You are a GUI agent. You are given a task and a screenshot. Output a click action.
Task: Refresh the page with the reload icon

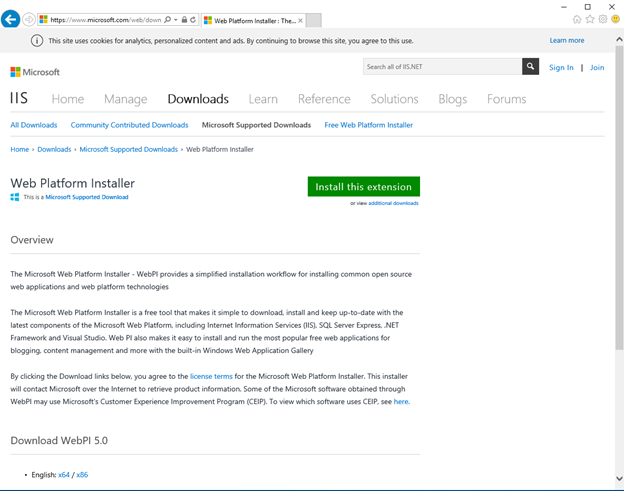coord(193,19)
